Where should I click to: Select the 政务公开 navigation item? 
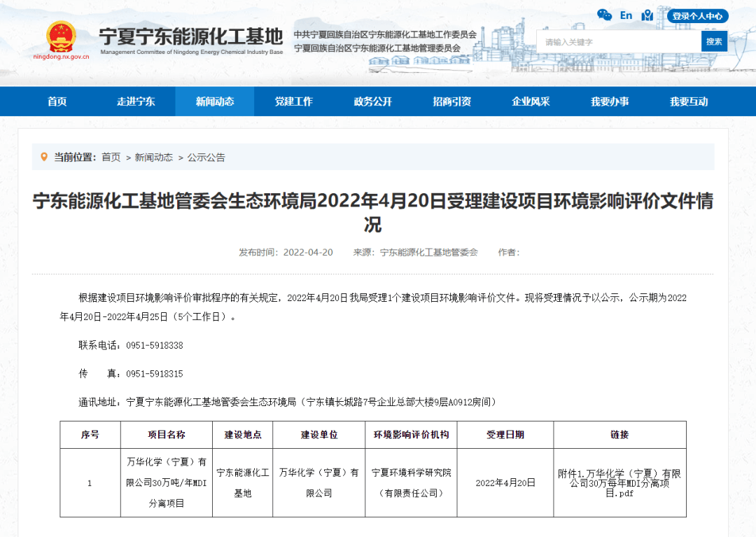tap(372, 101)
